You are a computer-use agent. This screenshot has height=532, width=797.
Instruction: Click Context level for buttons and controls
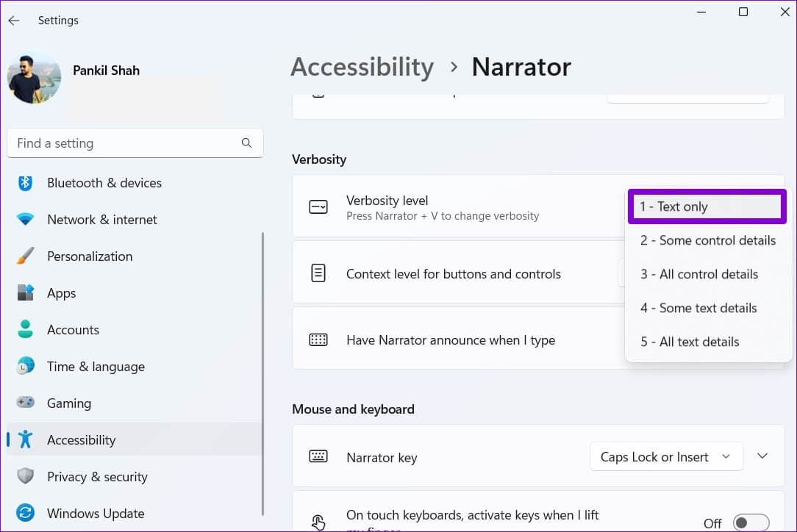click(x=454, y=274)
